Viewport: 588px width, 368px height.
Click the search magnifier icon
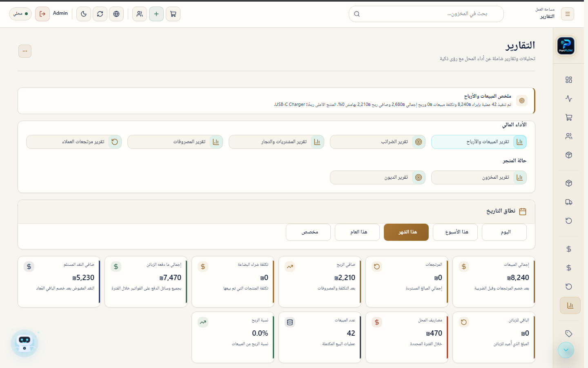tap(357, 14)
